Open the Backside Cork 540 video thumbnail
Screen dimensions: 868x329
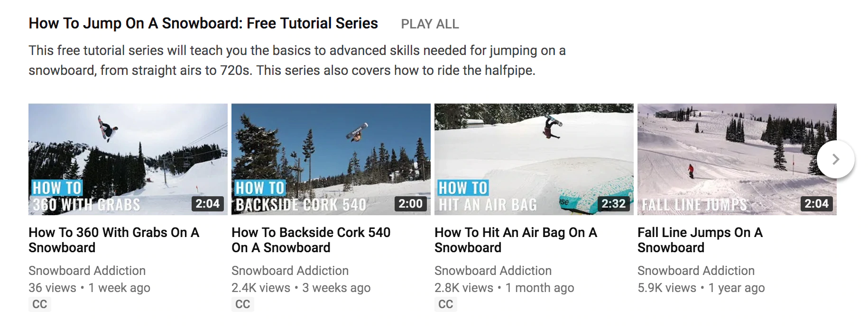pos(331,159)
